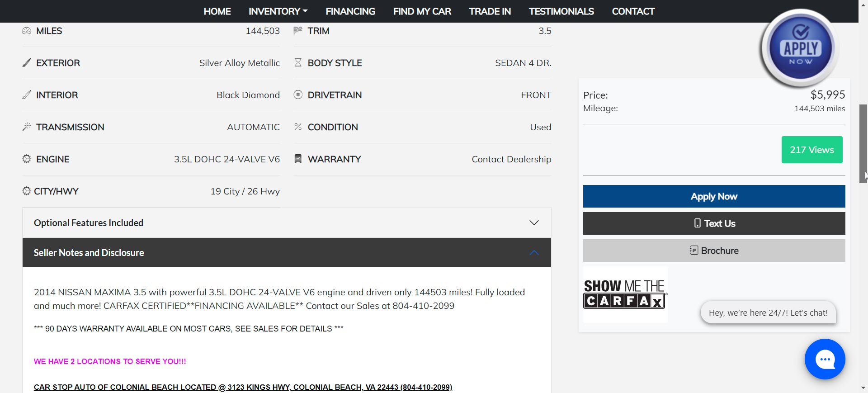Open the Testimonials page from navigation
The width and height of the screenshot is (868, 393).
561,11
